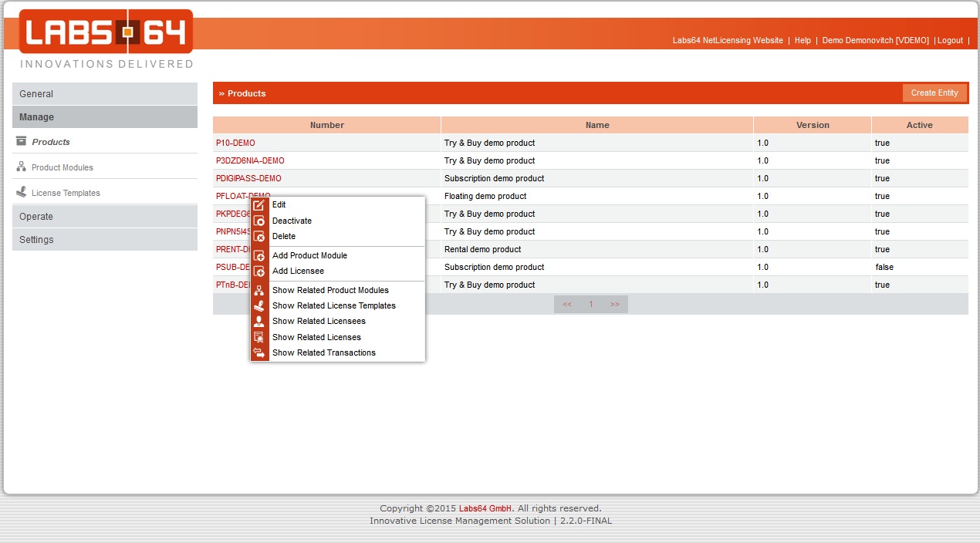Viewport: 980px width, 543px height.
Task: Click the Labs64 logo
Action: (106, 32)
